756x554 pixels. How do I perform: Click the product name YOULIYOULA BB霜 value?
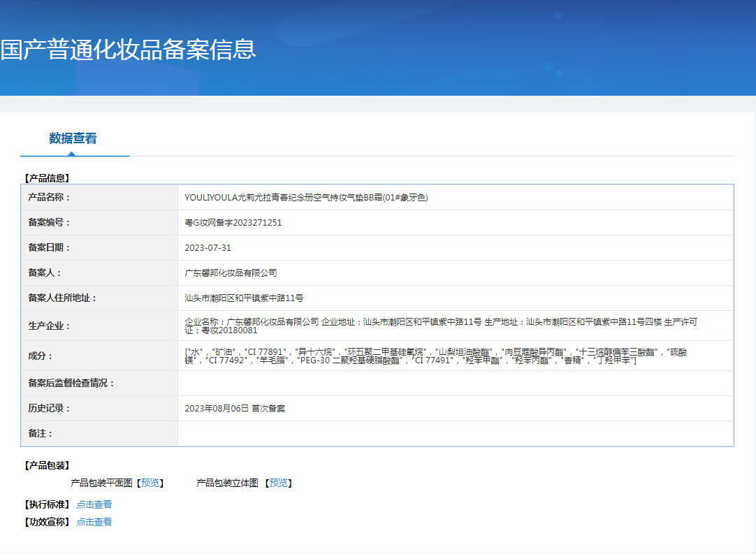coord(306,197)
